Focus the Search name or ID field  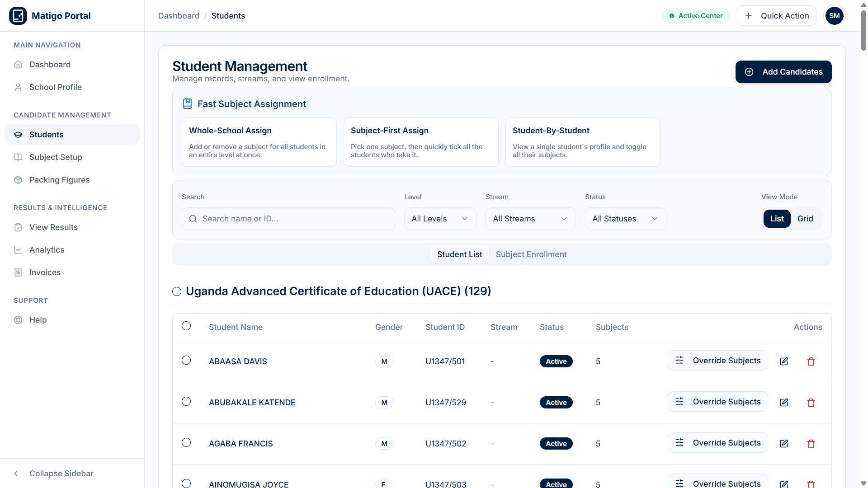[288, 219]
